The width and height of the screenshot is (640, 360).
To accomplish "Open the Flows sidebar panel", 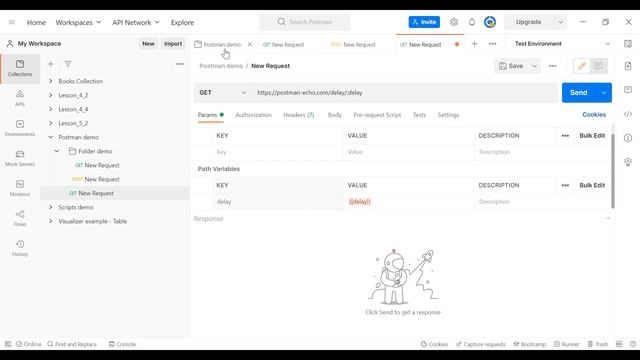I will pos(20,218).
